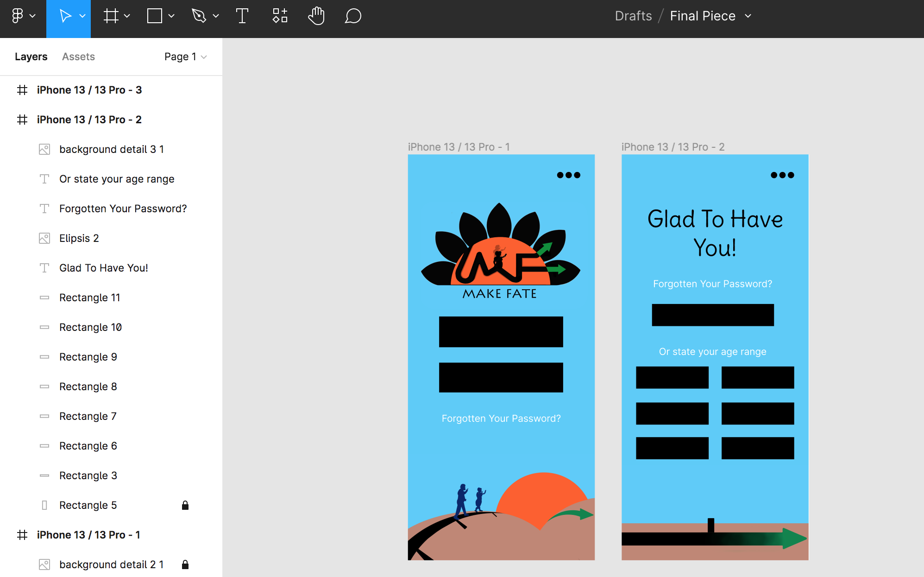The height and width of the screenshot is (577, 924).
Task: Select the Pen tool
Action: pyautogui.click(x=199, y=16)
